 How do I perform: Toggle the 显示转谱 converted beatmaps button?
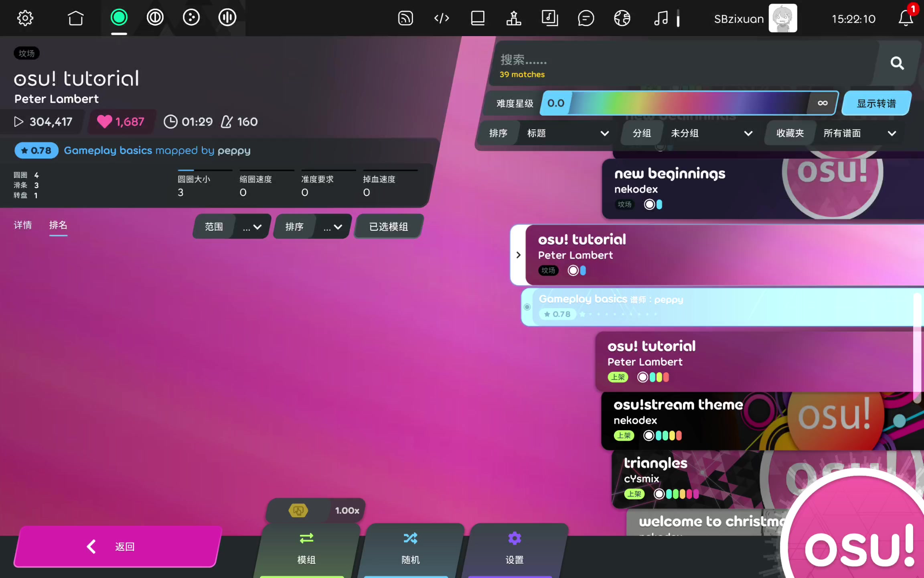pyautogui.click(x=876, y=104)
